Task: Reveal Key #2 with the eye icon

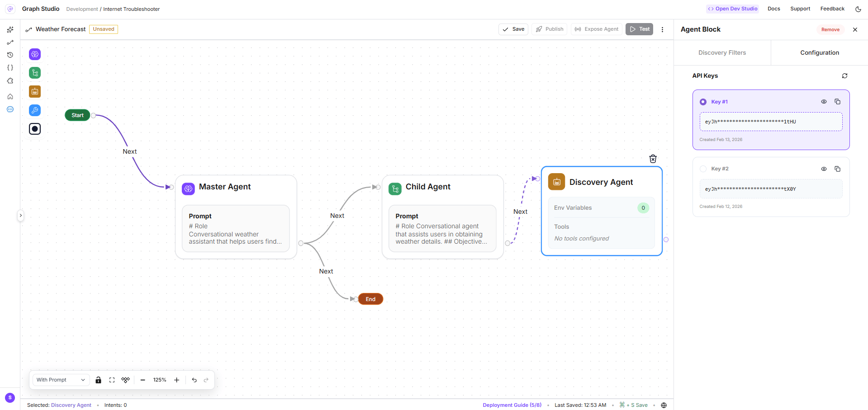Action: [x=824, y=169]
